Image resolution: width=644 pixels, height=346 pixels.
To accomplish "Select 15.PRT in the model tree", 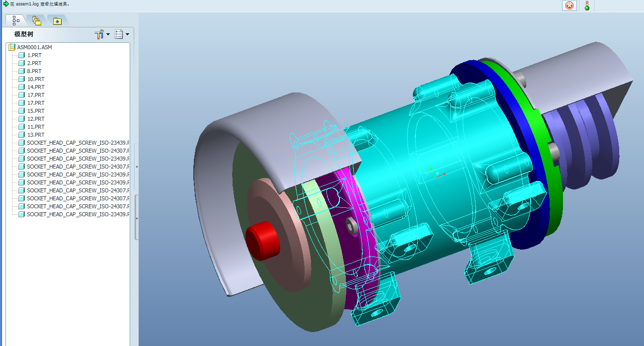I will (x=36, y=111).
